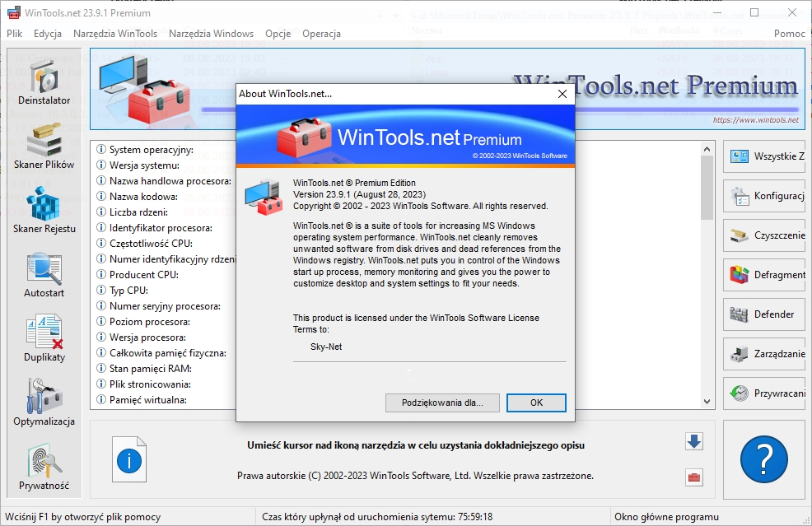Click the info list scroll down arrow
812x526 pixels.
[x=707, y=401]
